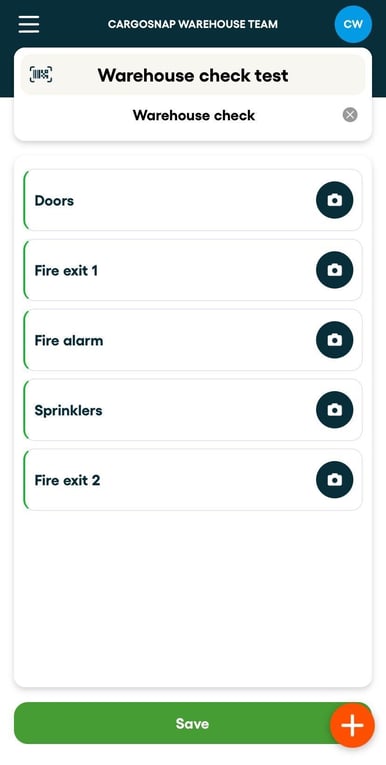Select the Warehouse check test reference field
The width and height of the screenshot is (386, 765).
[x=193, y=75]
